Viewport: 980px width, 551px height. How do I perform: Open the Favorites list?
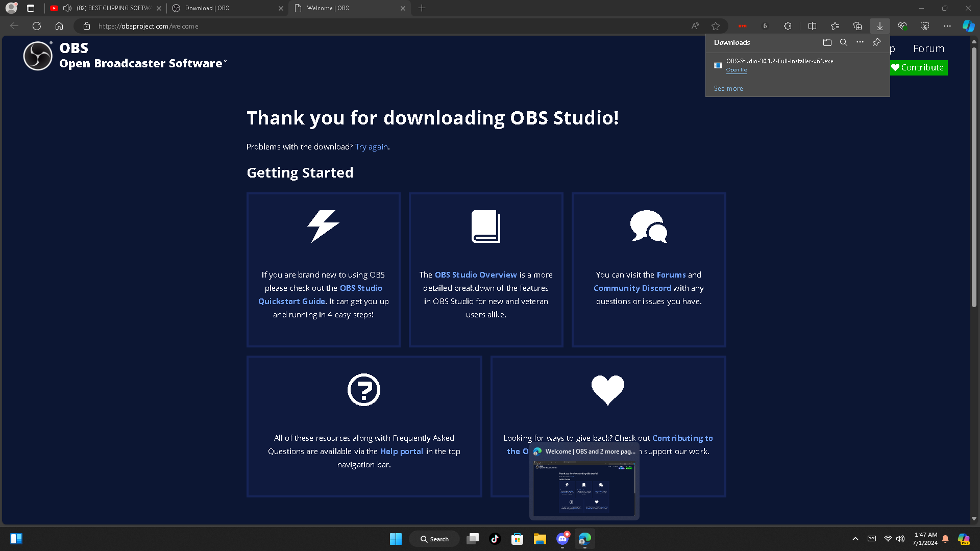pyautogui.click(x=835, y=26)
